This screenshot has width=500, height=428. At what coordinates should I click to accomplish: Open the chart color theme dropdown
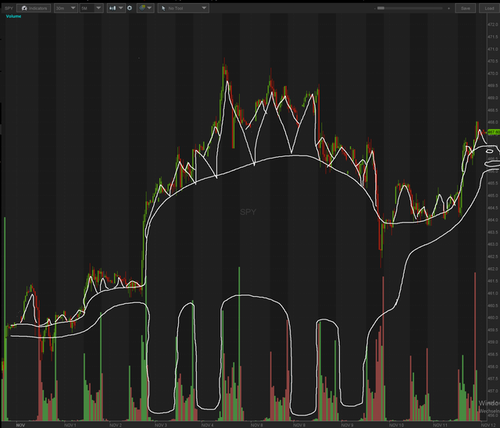[x=145, y=8]
